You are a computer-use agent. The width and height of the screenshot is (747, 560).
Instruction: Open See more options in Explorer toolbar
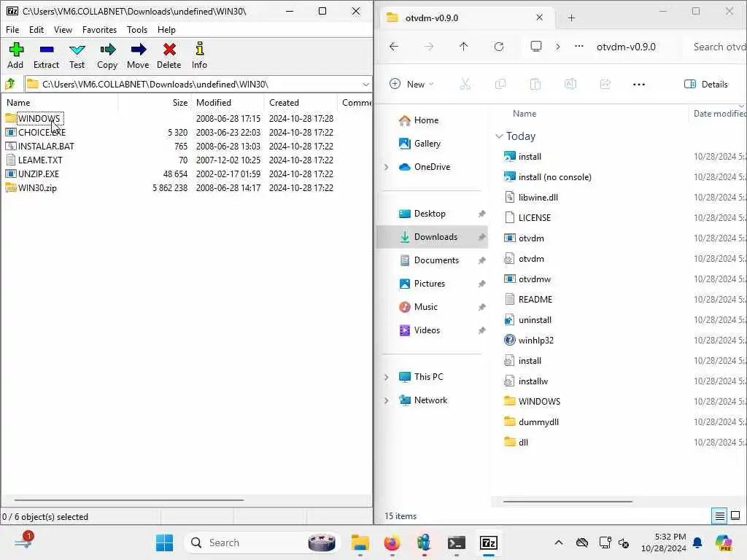point(639,85)
